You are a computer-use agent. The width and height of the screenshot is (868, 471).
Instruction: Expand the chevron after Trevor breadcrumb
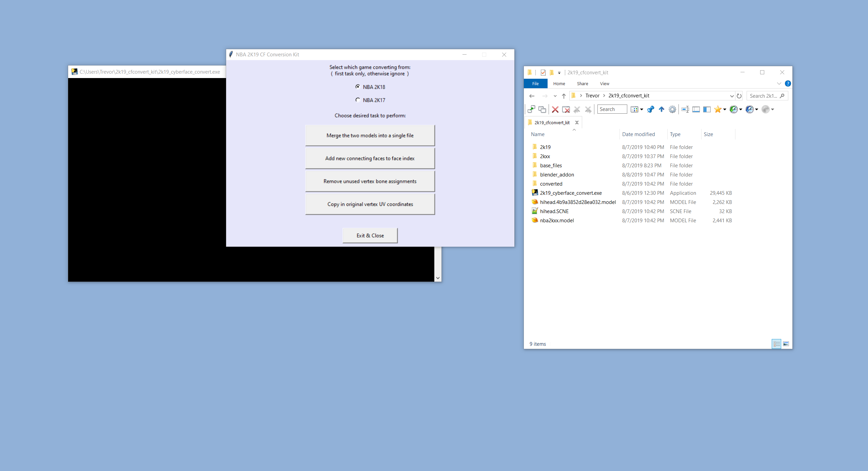coord(604,96)
